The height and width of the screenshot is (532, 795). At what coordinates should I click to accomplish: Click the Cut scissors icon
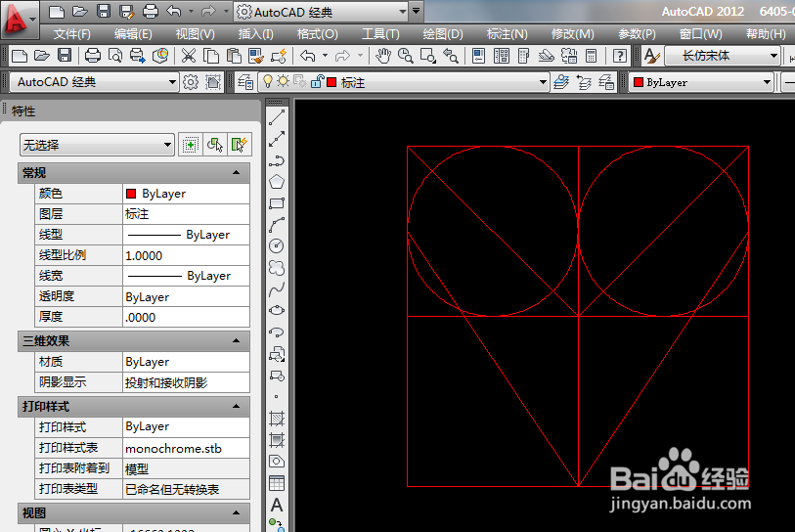point(188,56)
